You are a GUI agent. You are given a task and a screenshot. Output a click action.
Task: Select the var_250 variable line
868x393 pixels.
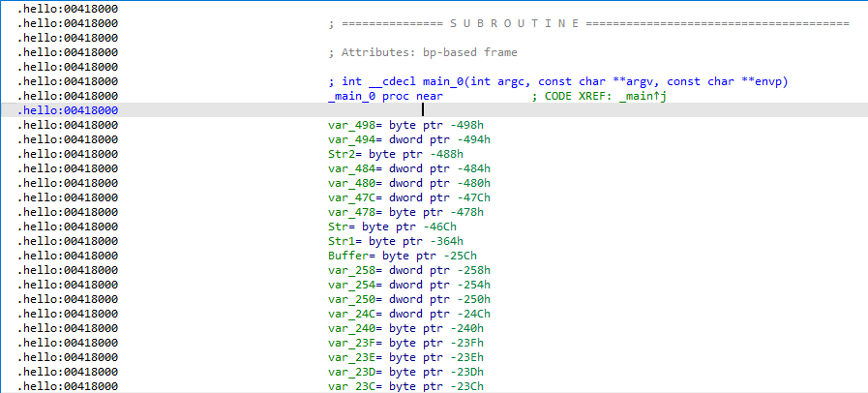409,299
